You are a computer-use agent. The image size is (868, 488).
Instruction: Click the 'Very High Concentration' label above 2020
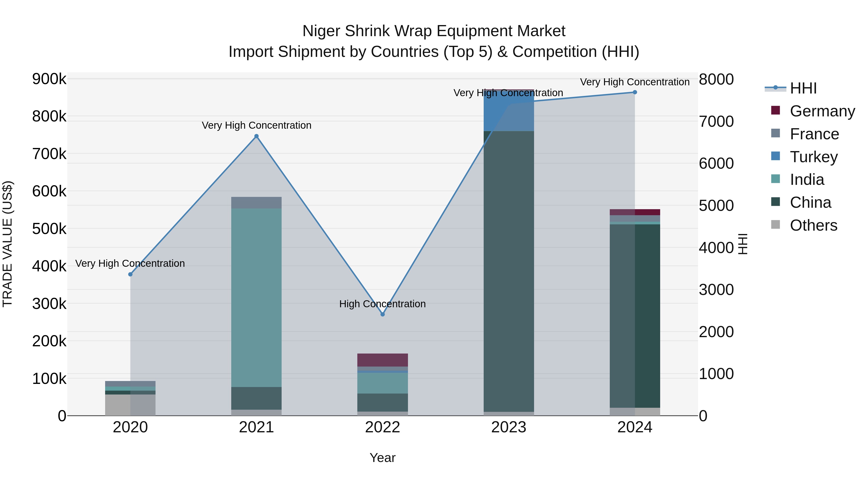(130, 263)
